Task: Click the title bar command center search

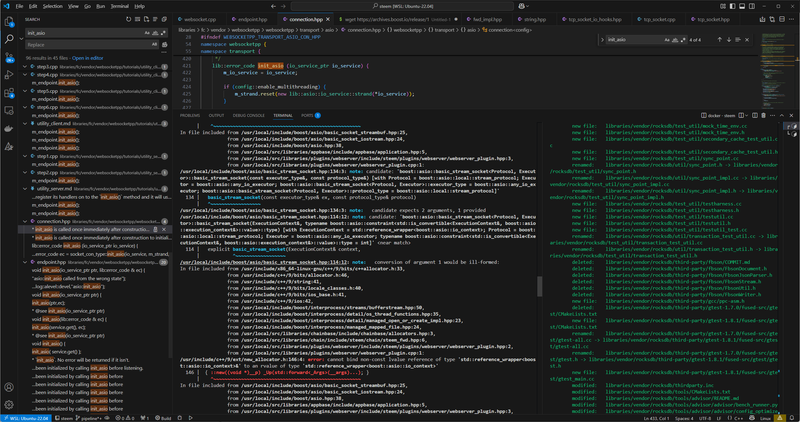Action: pyautogui.click(x=402, y=6)
